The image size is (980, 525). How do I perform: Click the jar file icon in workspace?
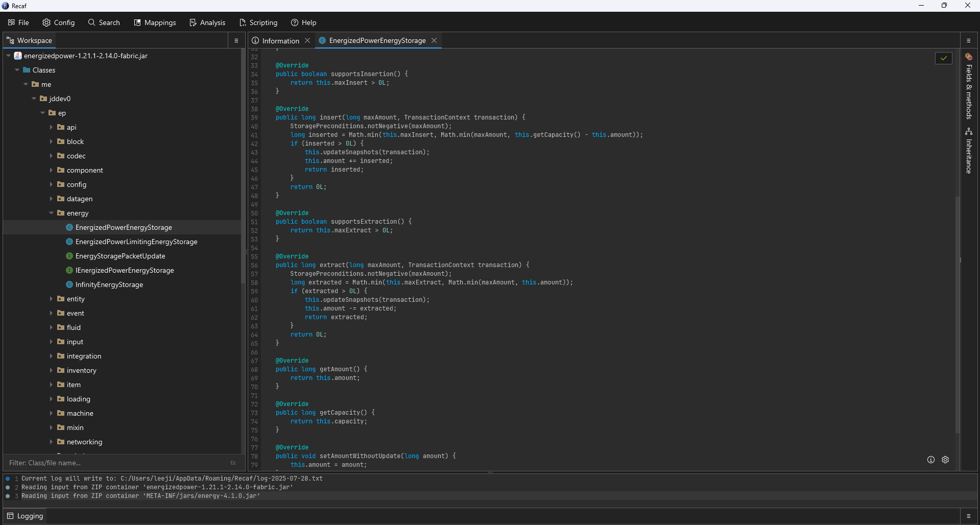tap(18, 56)
